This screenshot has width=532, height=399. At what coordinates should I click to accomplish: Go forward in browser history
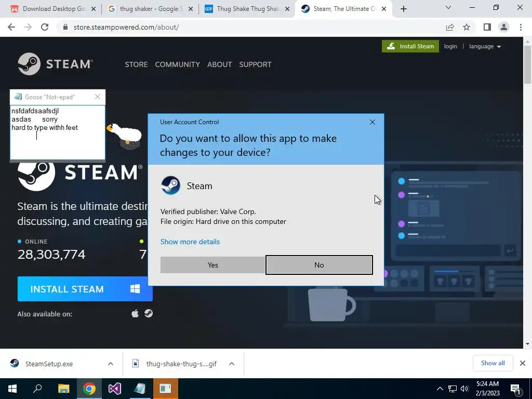coord(28,27)
